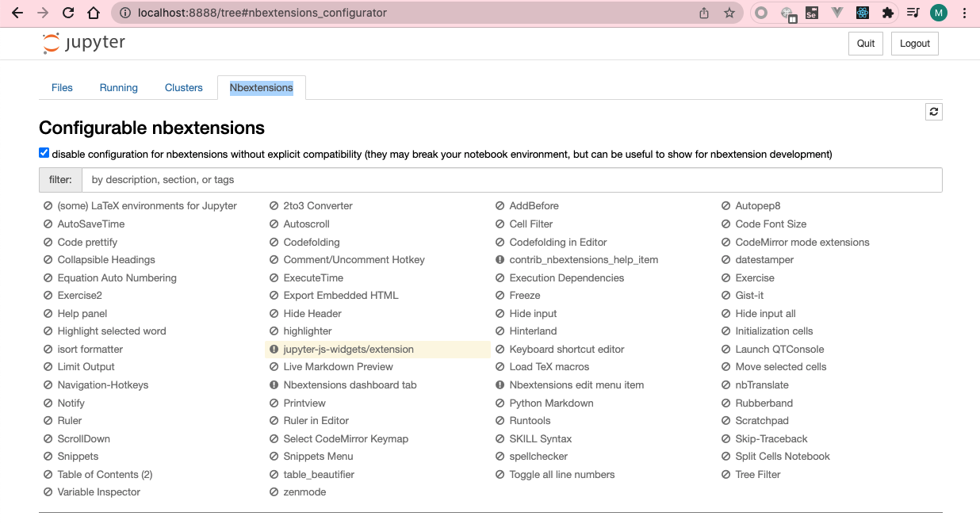Open the Chrome three-dot menu
The image size is (980, 524).
tap(964, 13)
